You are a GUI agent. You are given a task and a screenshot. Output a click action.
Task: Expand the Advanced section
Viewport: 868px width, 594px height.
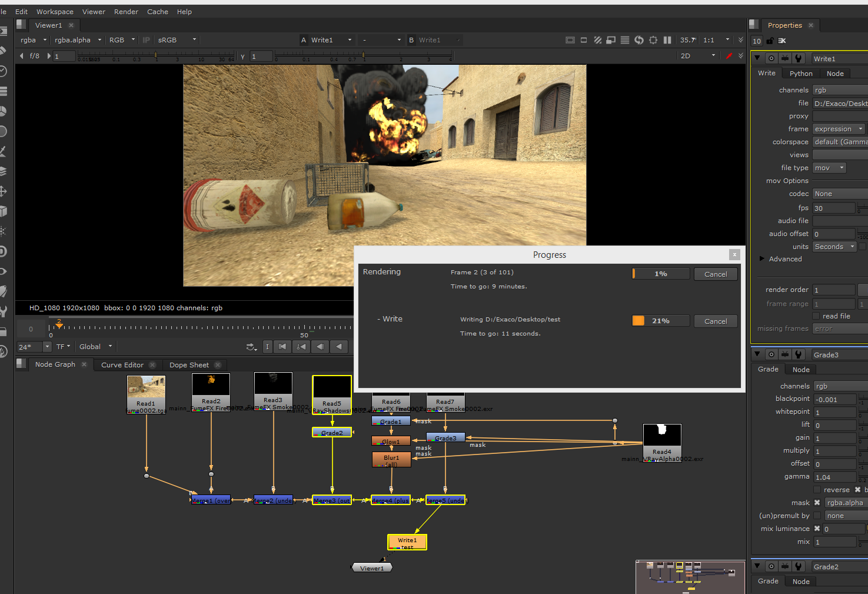pos(762,258)
